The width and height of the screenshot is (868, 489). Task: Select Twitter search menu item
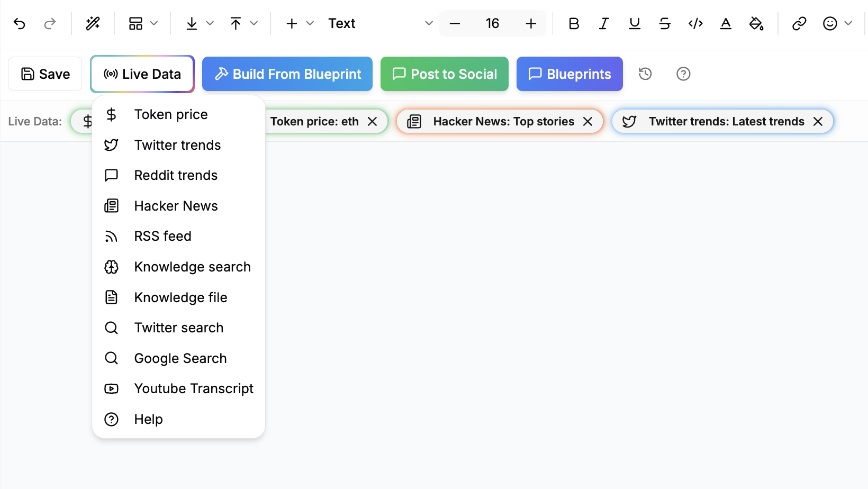pyautogui.click(x=178, y=328)
